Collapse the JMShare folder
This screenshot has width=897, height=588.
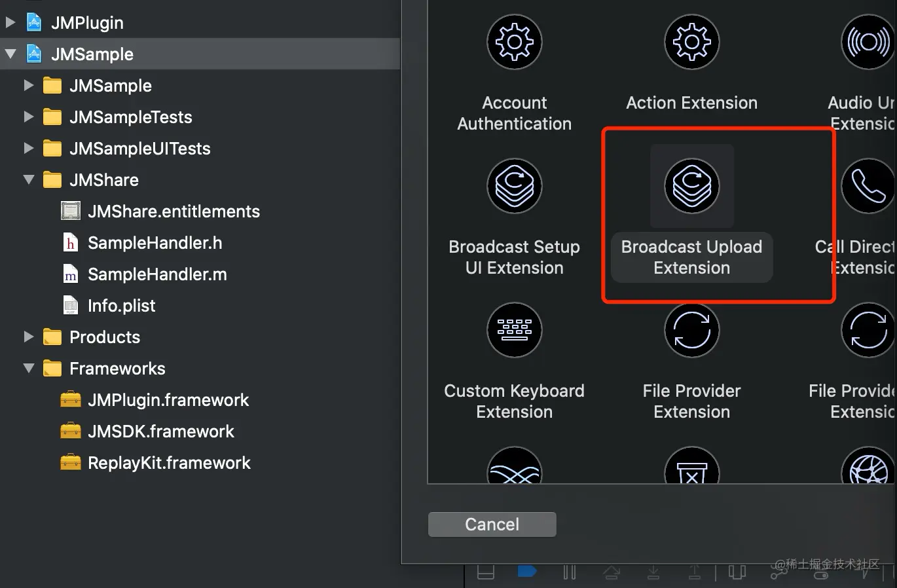[29, 180]
